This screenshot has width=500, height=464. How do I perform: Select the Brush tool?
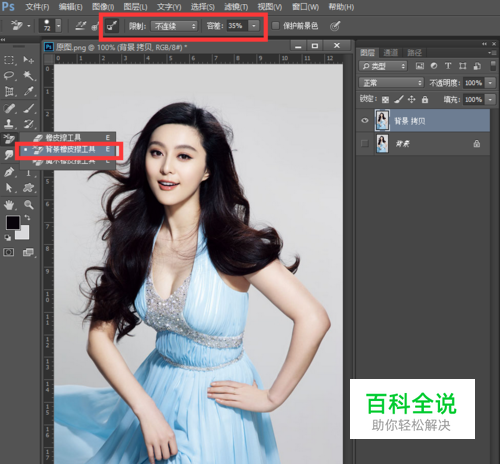(29, 108)
